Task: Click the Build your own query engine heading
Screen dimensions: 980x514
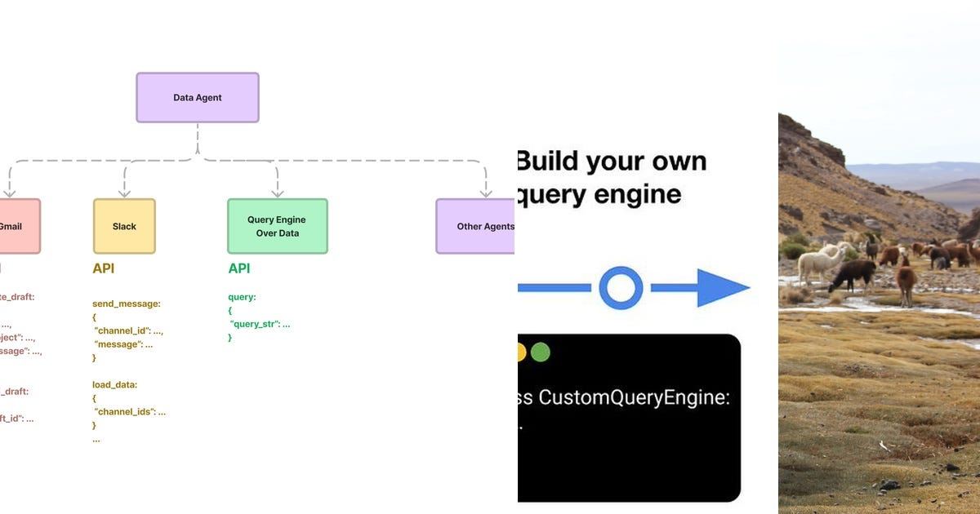Action: tap(612, 177)
